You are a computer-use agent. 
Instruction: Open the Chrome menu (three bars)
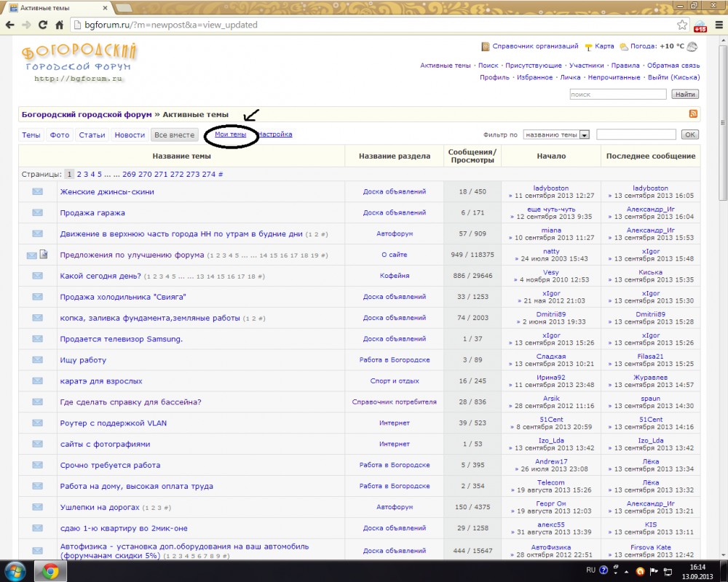[x=717, y=25]
